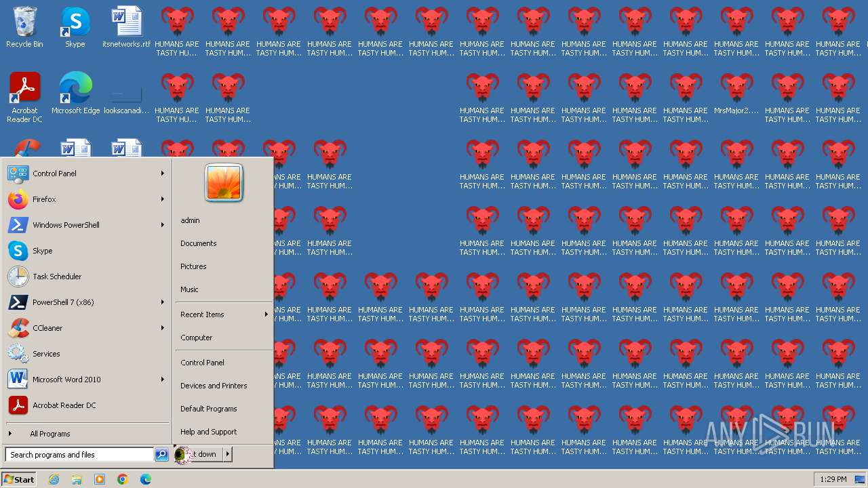Screen dimensions: 868x488
Task: Open the Skype desktop shortcut
Action: [x=75, y=27]
